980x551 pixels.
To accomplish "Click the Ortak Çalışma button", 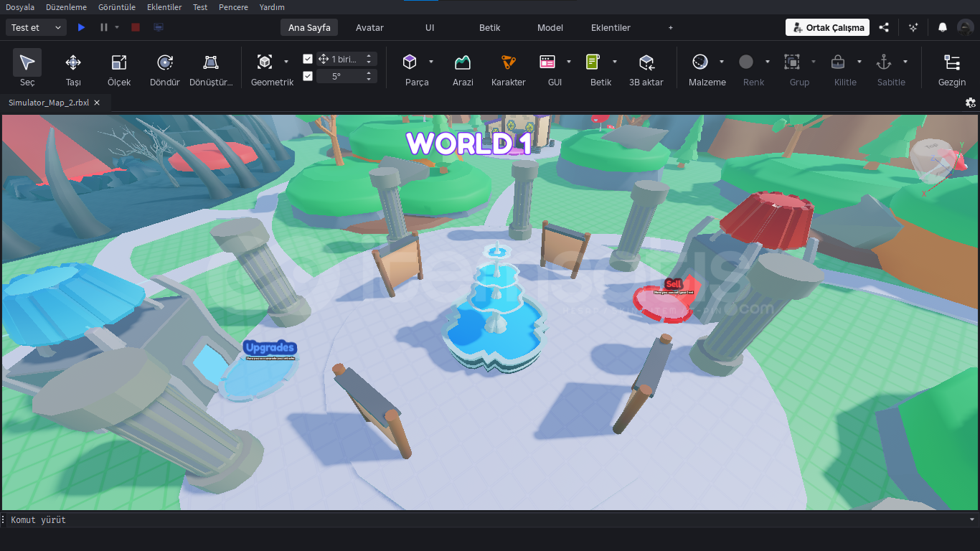I will [x=827, y=27].
